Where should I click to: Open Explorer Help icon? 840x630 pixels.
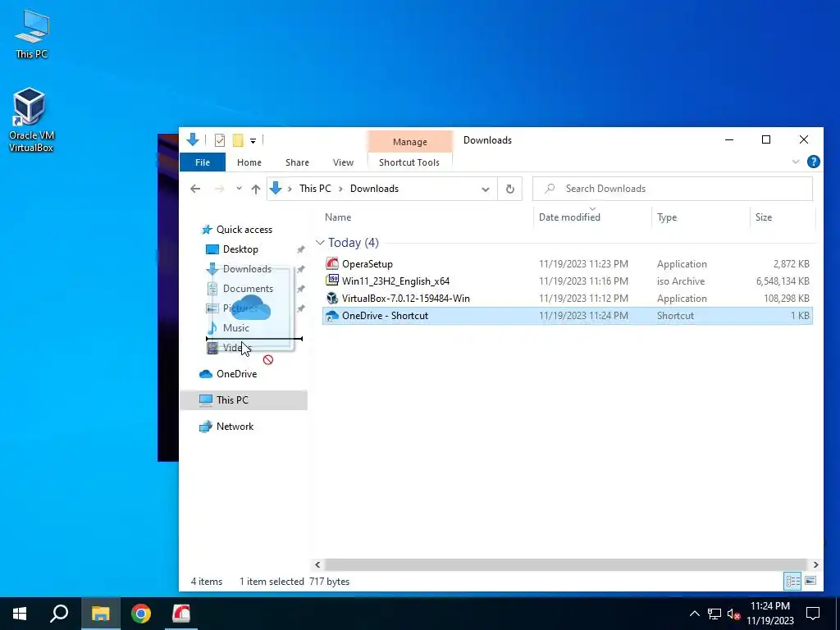click(x=813, y=162)
